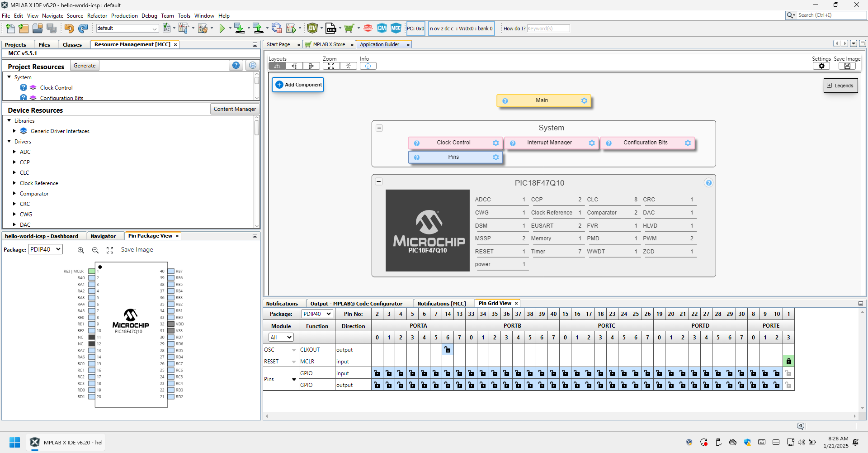
Task: Open the Module filter All dropdown
Action: pyautogui.click(x=281, y=338)
